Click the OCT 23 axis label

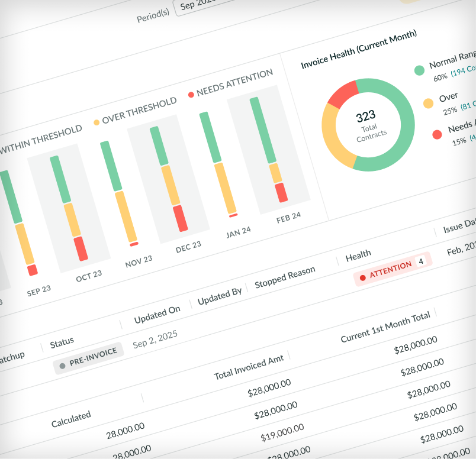(x=89, y=276)
